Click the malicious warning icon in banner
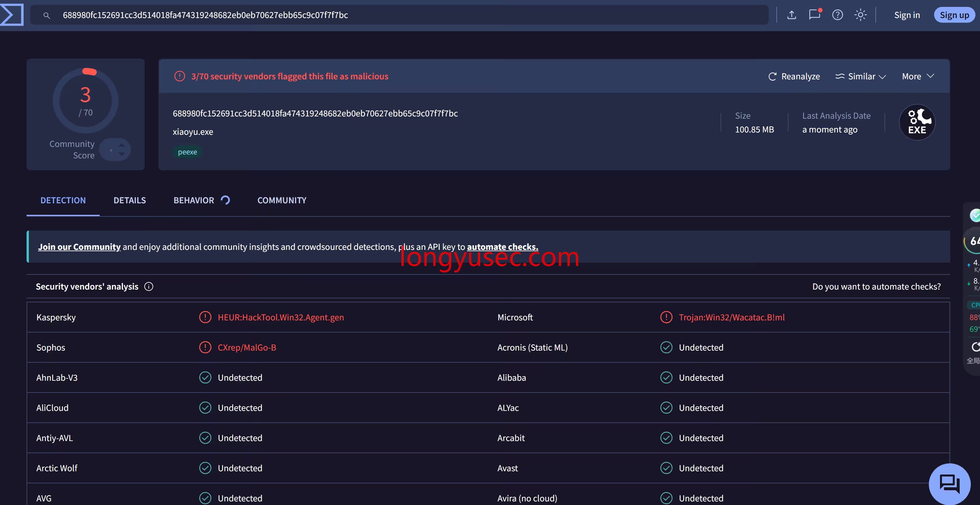Viewport: 980px width, 505px height. [x=179, y=76]
